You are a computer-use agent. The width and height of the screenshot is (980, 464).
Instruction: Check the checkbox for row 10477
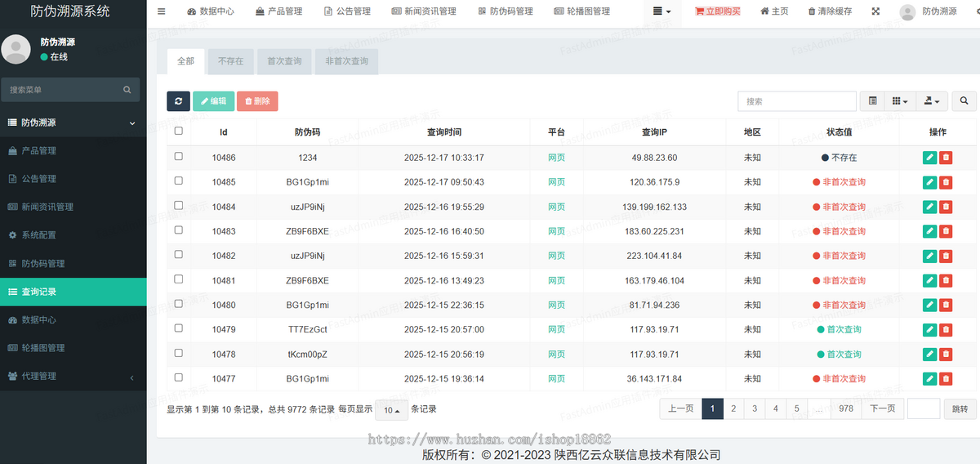tap(179, 377)
